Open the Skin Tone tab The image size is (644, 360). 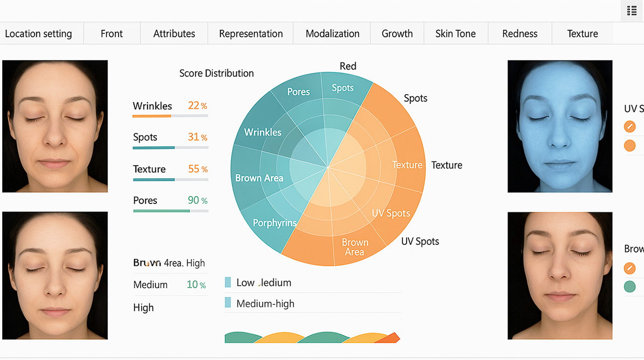pyautogui.click(x=456, y=34)
